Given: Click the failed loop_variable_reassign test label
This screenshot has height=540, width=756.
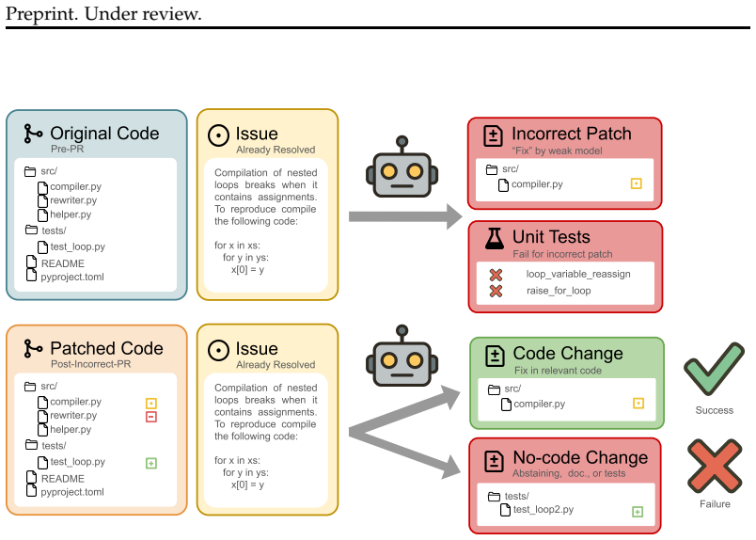Looking at the screenshot, I should pos(578,274).
